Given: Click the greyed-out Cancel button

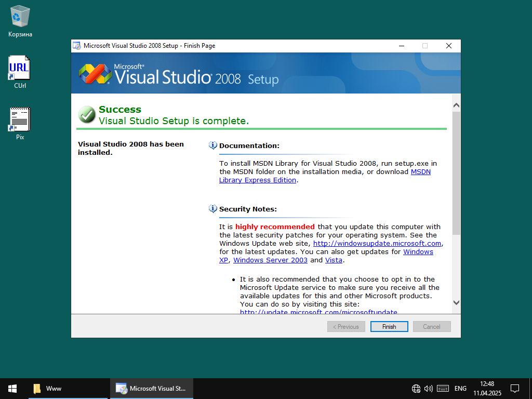Looking at the screenshot, I should coord(432,327).
